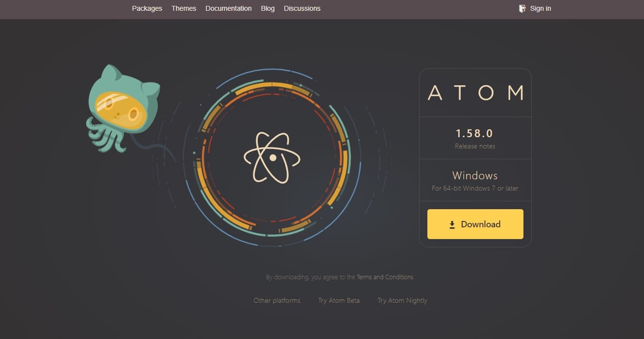Open the Terms and Conditions link

coord(385,277)
